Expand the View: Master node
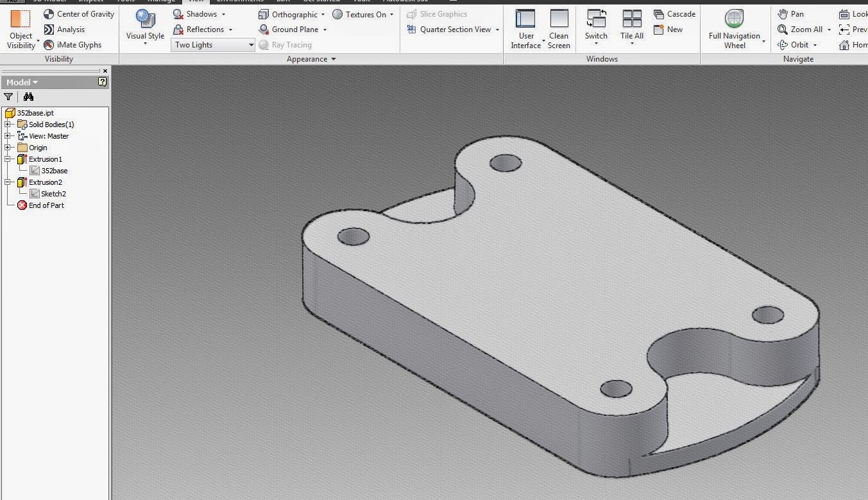 tap(8, 136)
